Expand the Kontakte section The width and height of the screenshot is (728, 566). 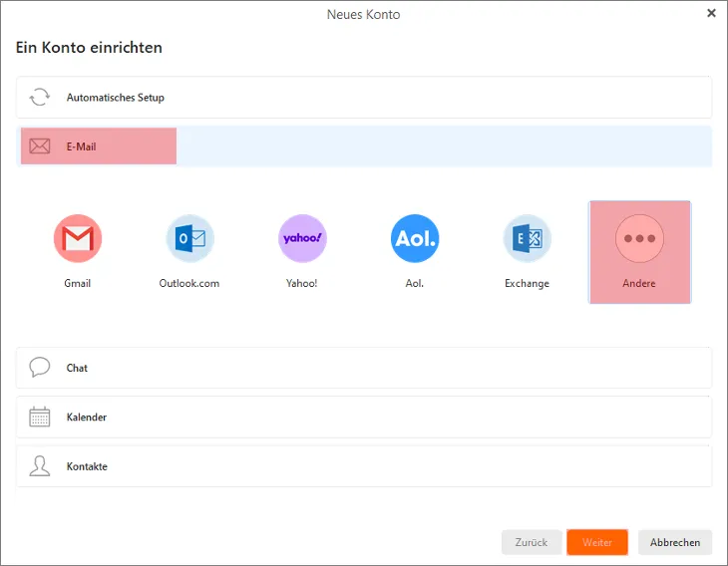364,465
